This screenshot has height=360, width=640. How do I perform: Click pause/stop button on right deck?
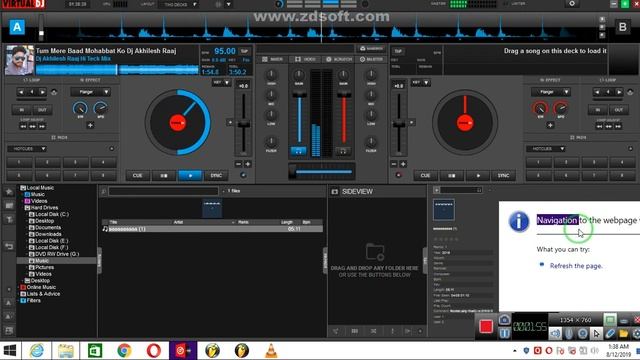(x=451, y=176)
